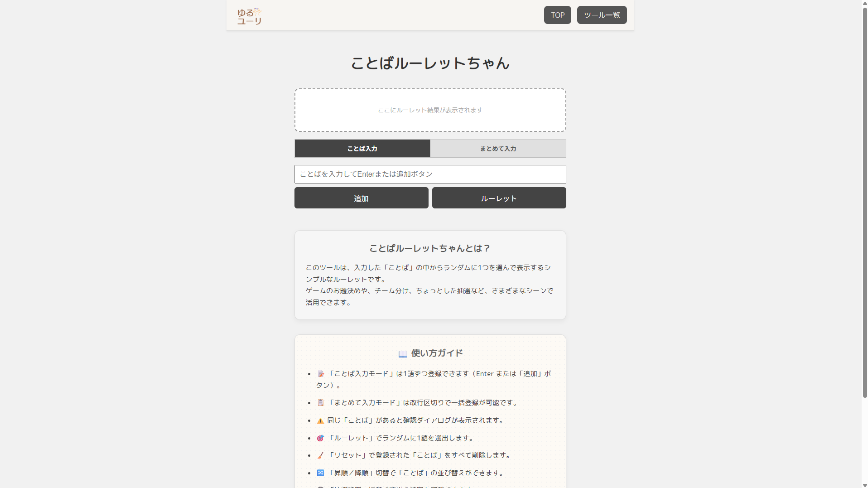Open the ツール一覧 page
Screen dimensions: 868x488
click(x=602, y=15)
